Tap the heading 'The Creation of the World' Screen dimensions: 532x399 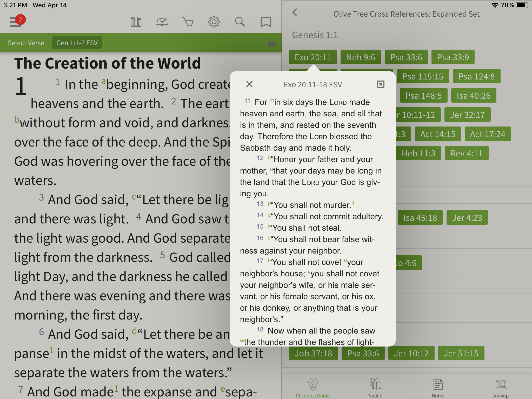[108, 63]
